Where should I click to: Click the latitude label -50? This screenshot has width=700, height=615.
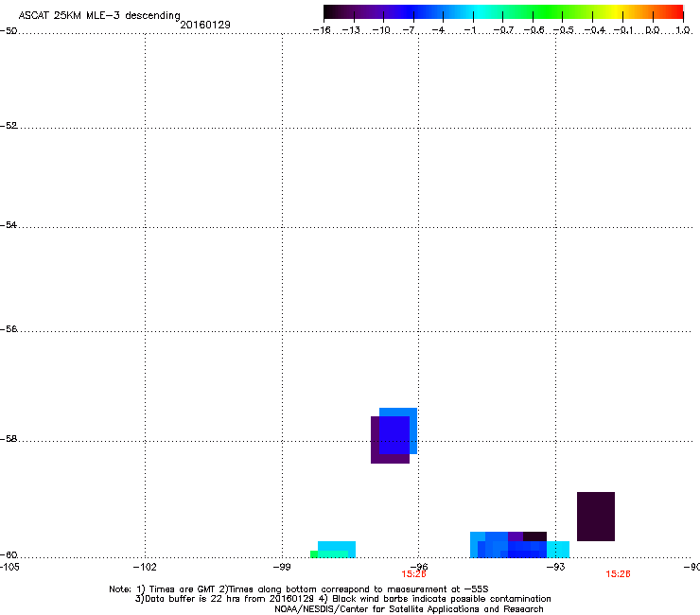[9, 31]
